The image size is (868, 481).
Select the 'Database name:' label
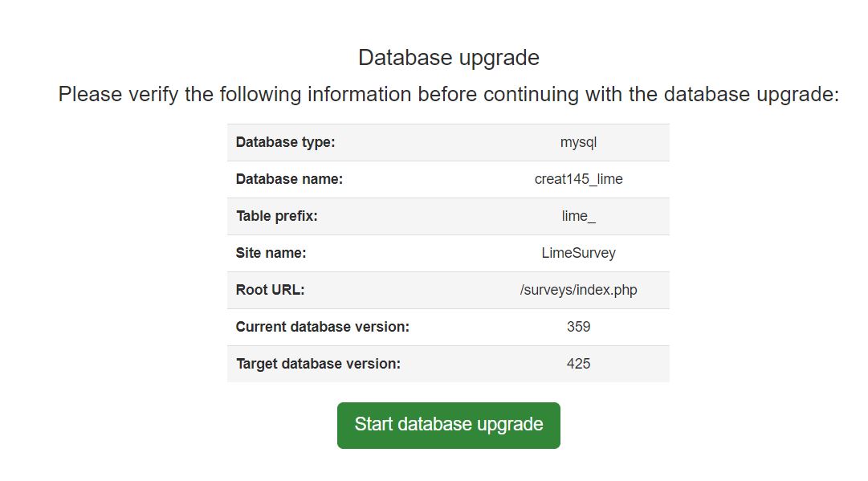point(289,179)
